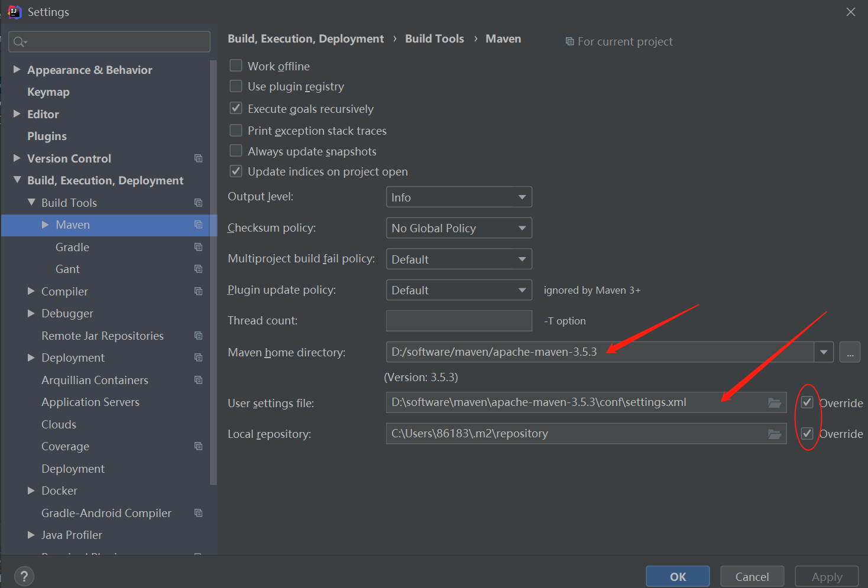Expand the Maven sub-settings arrow
Screen dimensions: 868x588
46,225
